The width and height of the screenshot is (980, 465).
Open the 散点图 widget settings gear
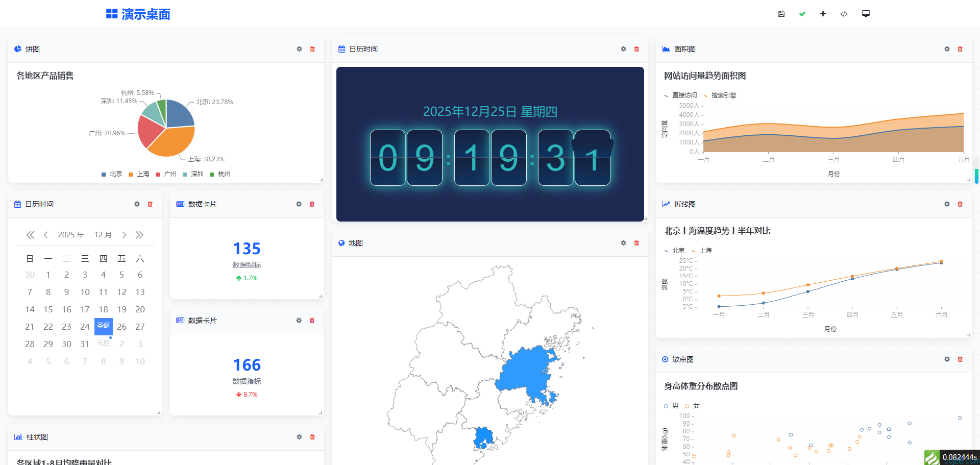[x=947, y=359]
